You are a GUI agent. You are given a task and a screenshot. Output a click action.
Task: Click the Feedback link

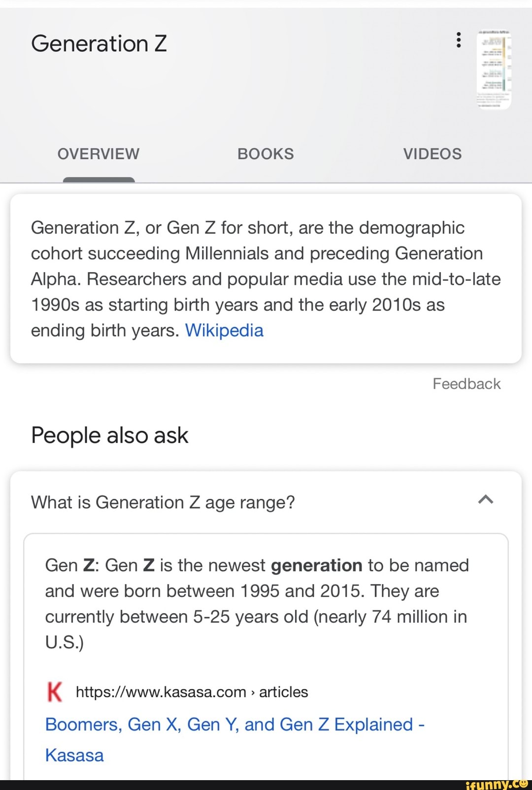click(x=466, y=383)
